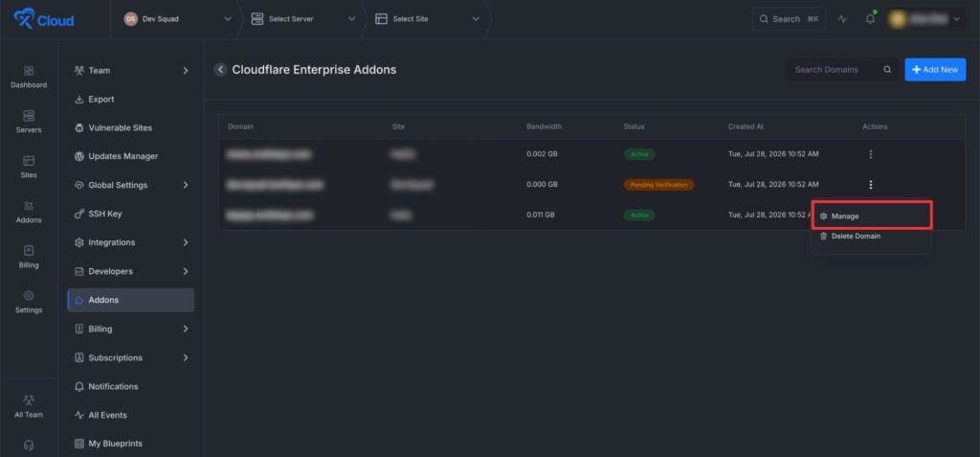
Task: Click the activity pulse icon in header
Action: [x=842, y=19]
